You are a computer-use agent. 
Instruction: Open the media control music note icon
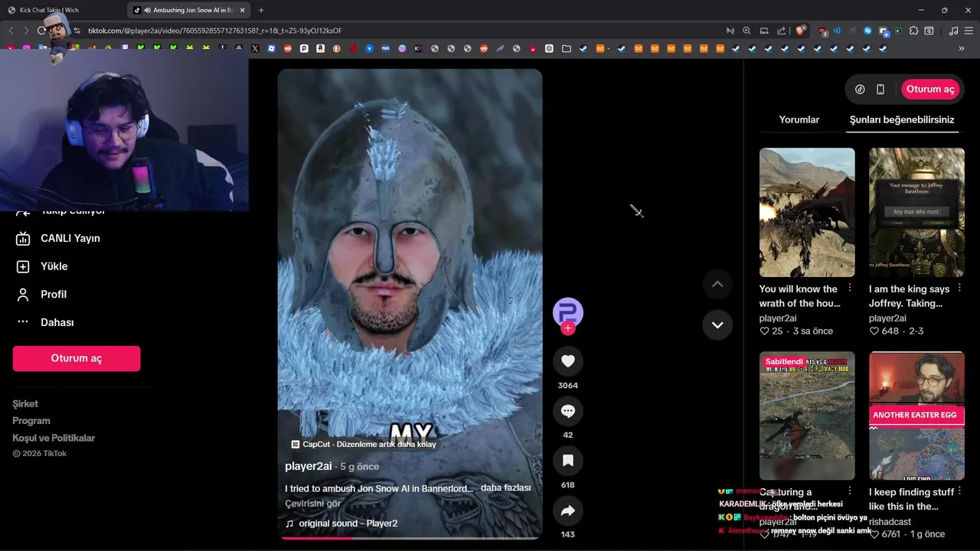tap(953, 31)
